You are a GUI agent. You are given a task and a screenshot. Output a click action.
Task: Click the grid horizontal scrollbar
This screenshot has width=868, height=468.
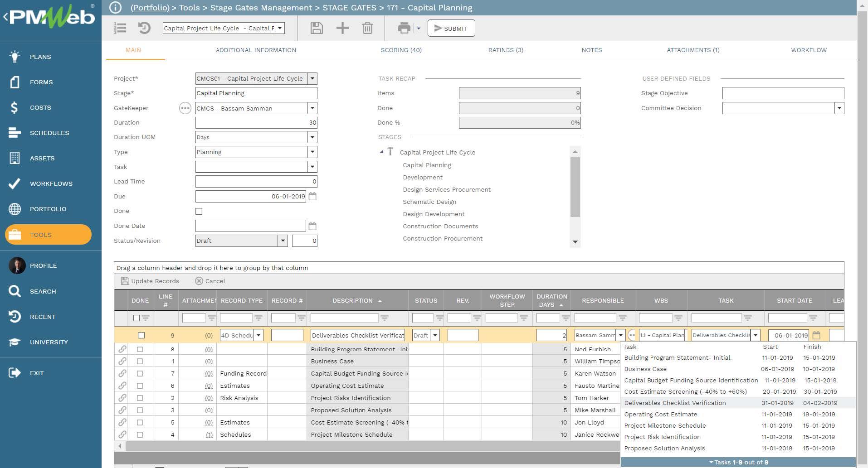[372, 446]
